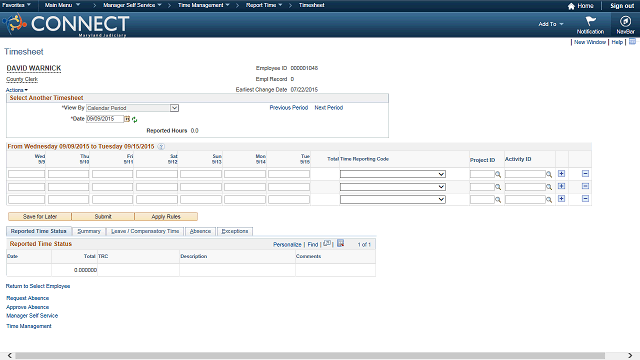Open the Request Absence link
The height and width of the screenshot is (360, 640).
click(27, 298)
